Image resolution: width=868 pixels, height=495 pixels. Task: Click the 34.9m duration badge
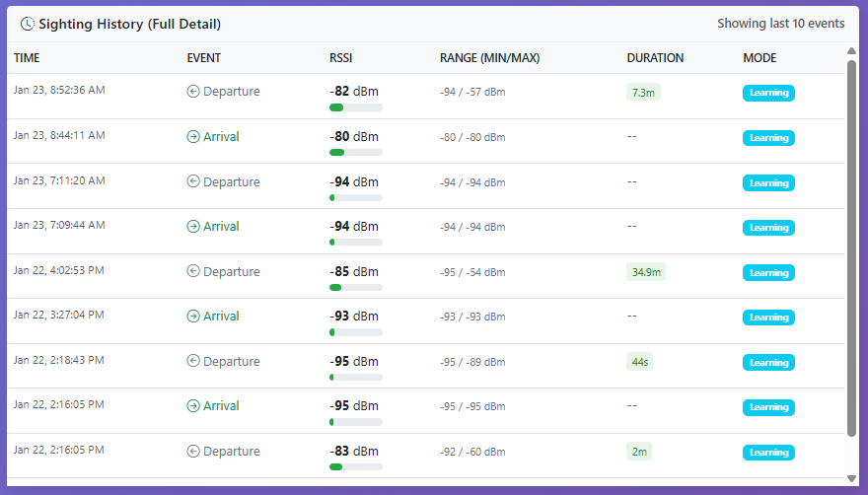coord(646,272)
